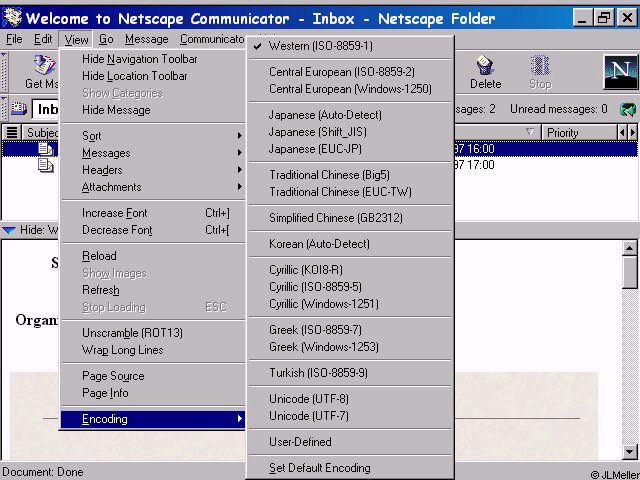Select Turkish (ISO-8859-9) encoding
This screenshot has width=640, height=480.
click(x=351, y=373)
